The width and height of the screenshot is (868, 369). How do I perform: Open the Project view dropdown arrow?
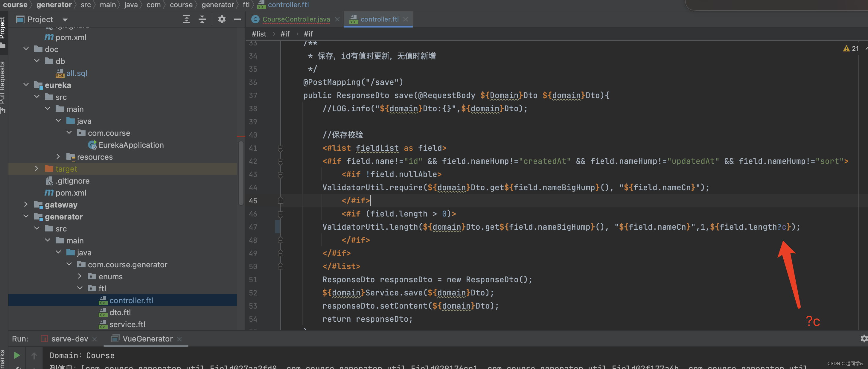pos(66,19)
